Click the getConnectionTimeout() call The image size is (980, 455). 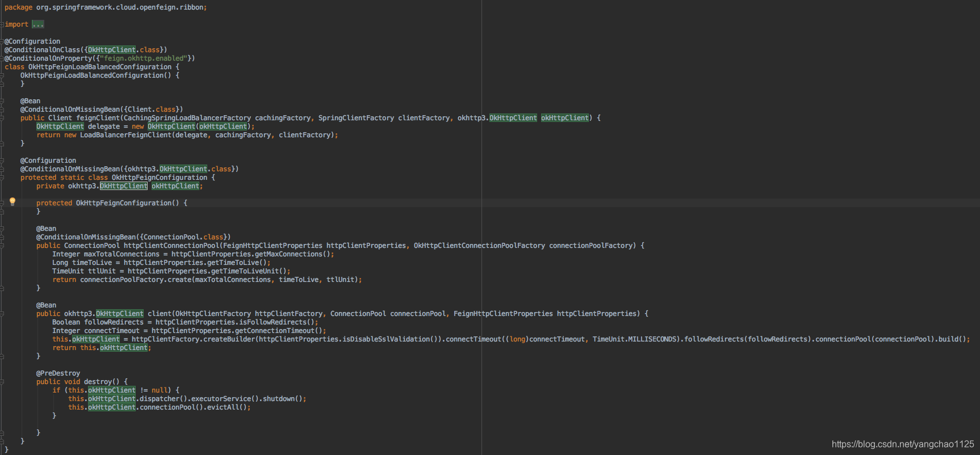click(x=279, y=331)
